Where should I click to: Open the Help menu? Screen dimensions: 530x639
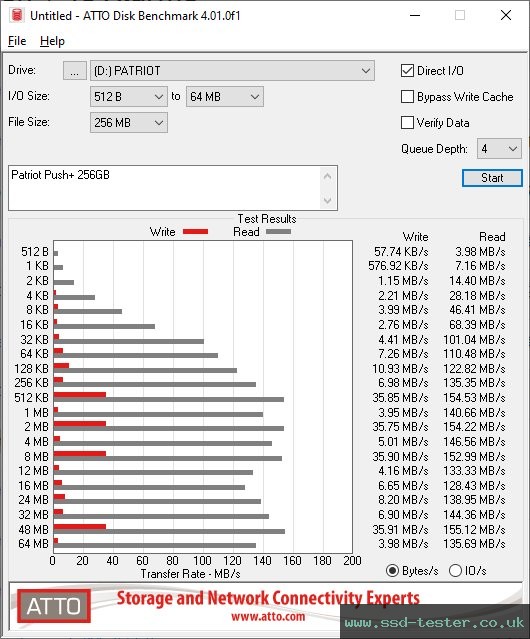(x=52, y=41)
